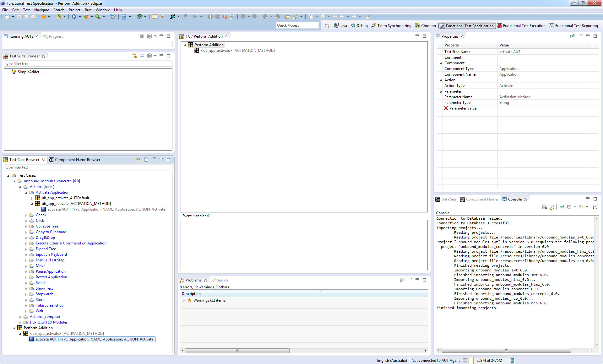Open the Search tab beside Problems
The height and width of the screenshot is (364, 603).
pyautogui.click(x=220, y=280)
